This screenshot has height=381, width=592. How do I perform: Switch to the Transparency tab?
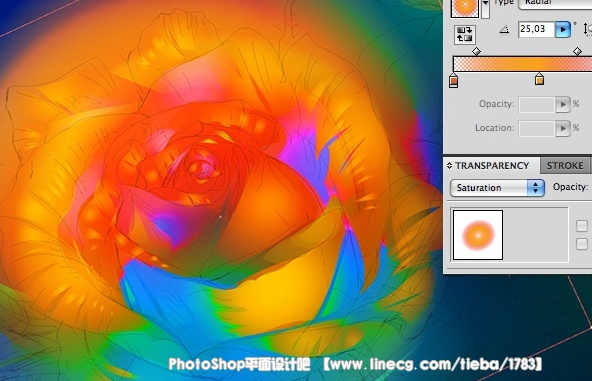492,166
